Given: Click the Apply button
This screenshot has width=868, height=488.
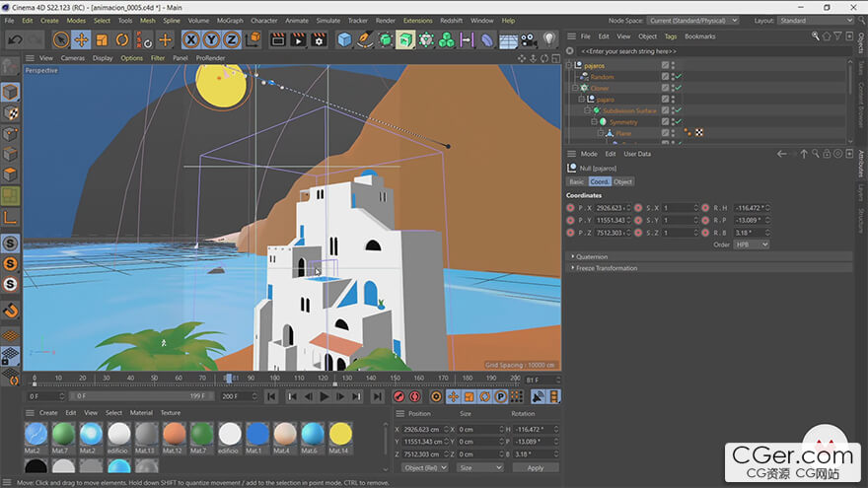Looking at the screenshot, I should [535, 467].
